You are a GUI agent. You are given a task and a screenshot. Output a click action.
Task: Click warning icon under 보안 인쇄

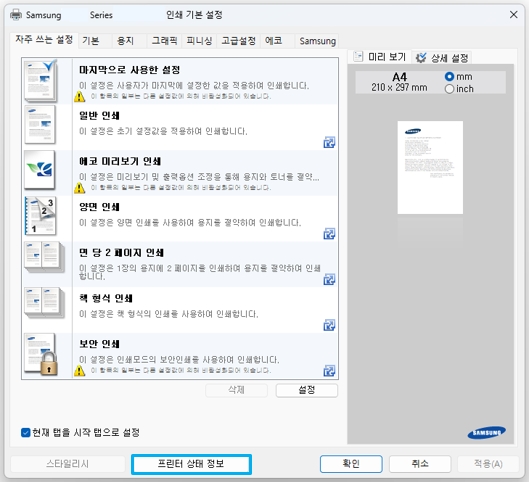click(80, 371)
